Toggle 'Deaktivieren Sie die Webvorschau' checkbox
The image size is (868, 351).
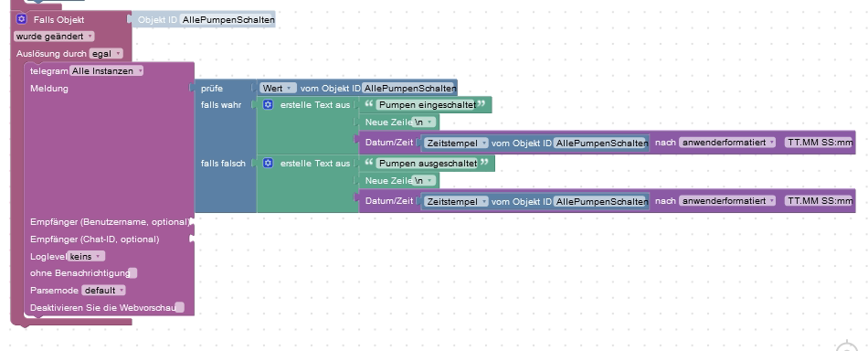[x=179, y=307]
